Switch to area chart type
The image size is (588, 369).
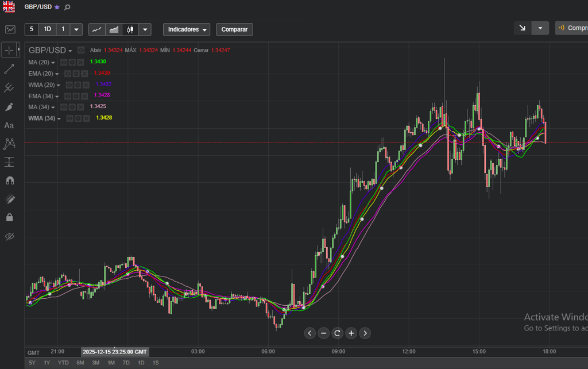point(114,29)
